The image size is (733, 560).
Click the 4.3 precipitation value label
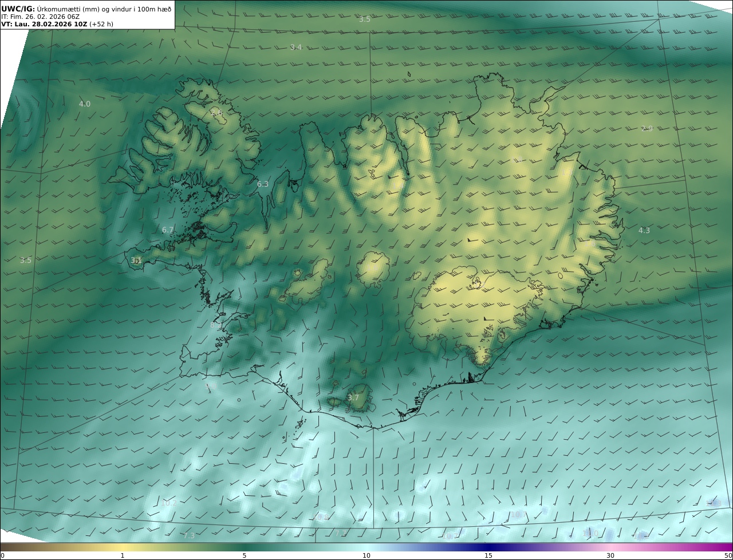pyautogui.click(x=644, y=231)
